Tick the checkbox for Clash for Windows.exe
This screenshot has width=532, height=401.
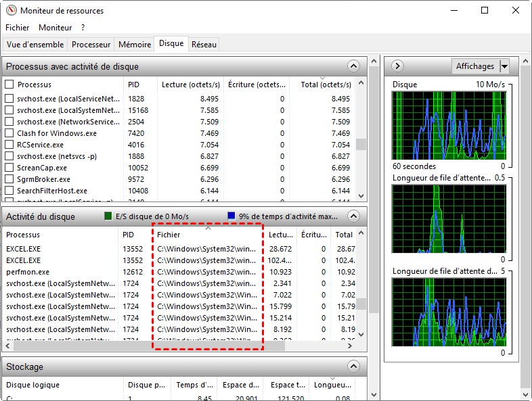coord(9,133)
